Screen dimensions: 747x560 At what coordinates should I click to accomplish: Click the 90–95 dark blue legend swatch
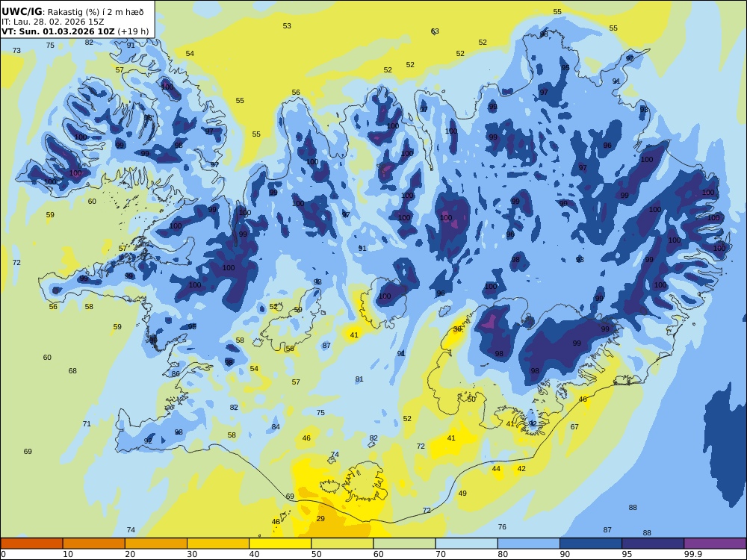[591, 544]
